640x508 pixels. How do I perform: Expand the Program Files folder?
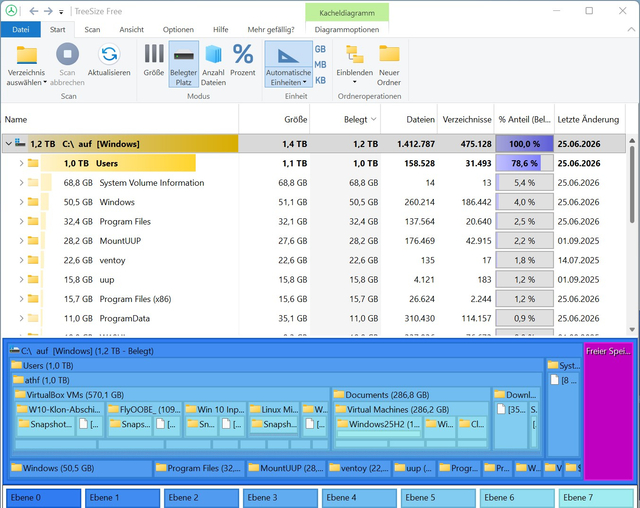(x=21, y=222)
